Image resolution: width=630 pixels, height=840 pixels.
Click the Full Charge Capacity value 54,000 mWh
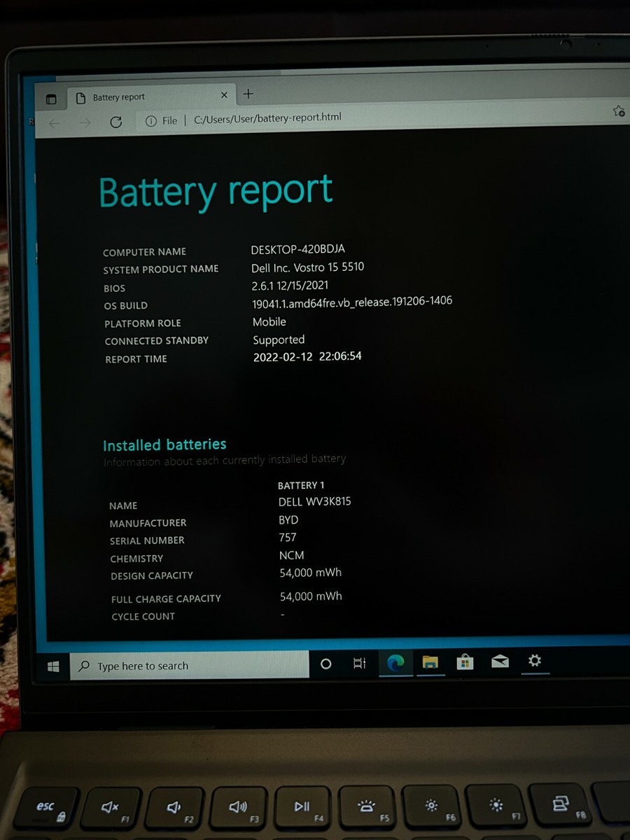click(311, 596)
